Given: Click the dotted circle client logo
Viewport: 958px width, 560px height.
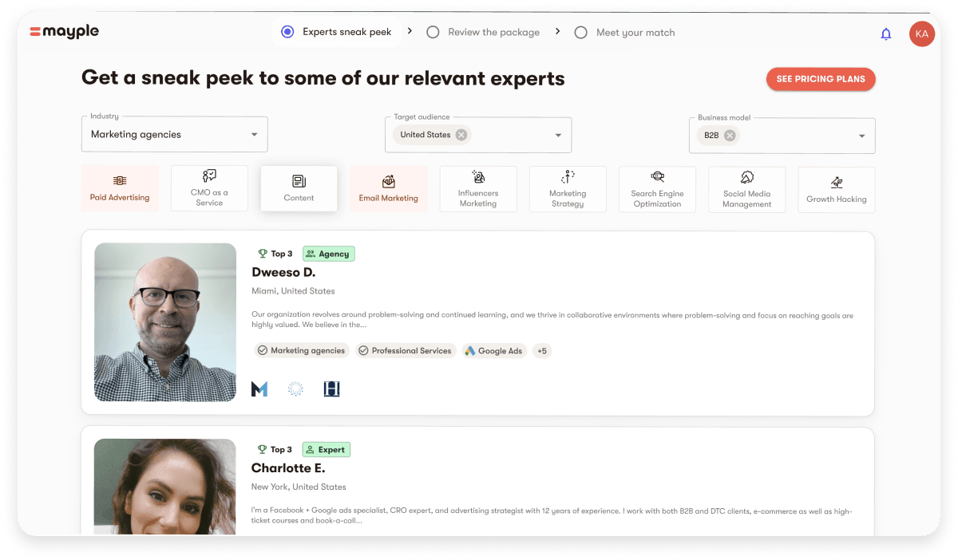Looking at the screenshot, I should [295, 388].
